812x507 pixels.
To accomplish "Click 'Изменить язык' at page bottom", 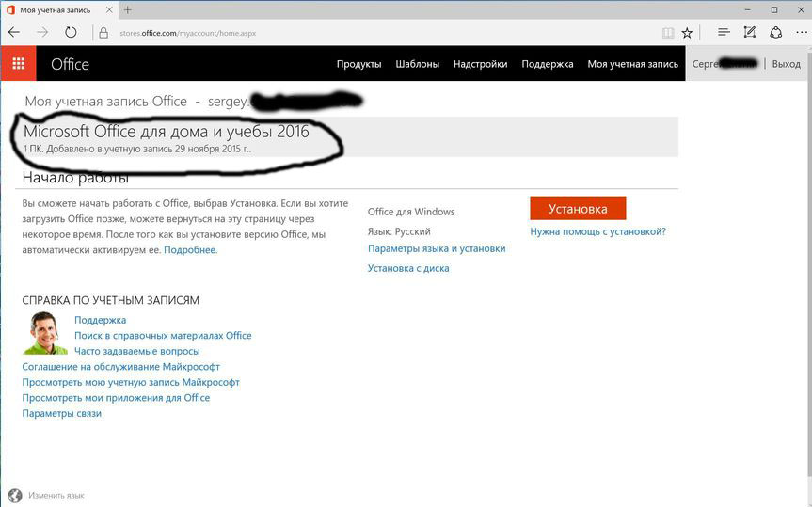I will (x=56, y=495).
